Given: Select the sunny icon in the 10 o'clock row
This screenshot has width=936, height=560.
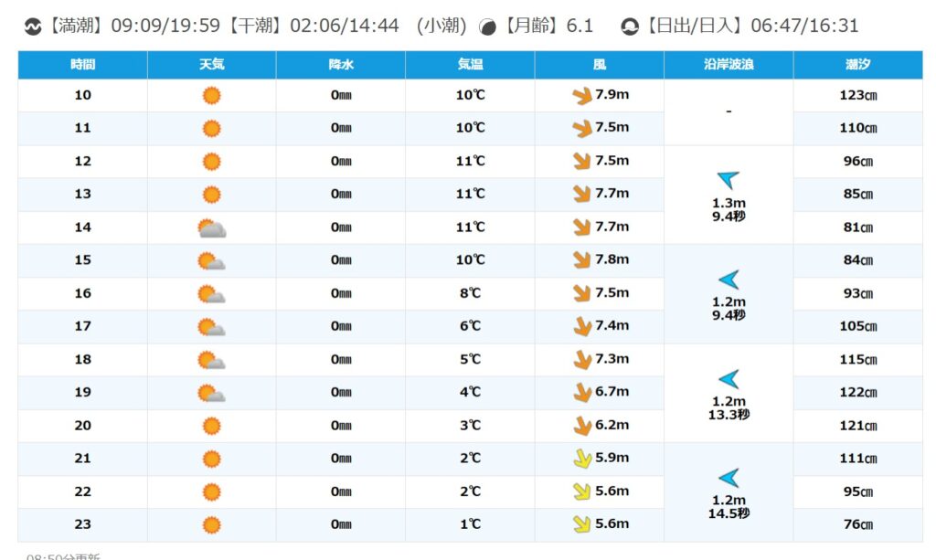Looking at the screenshot, I should (211, 95).
